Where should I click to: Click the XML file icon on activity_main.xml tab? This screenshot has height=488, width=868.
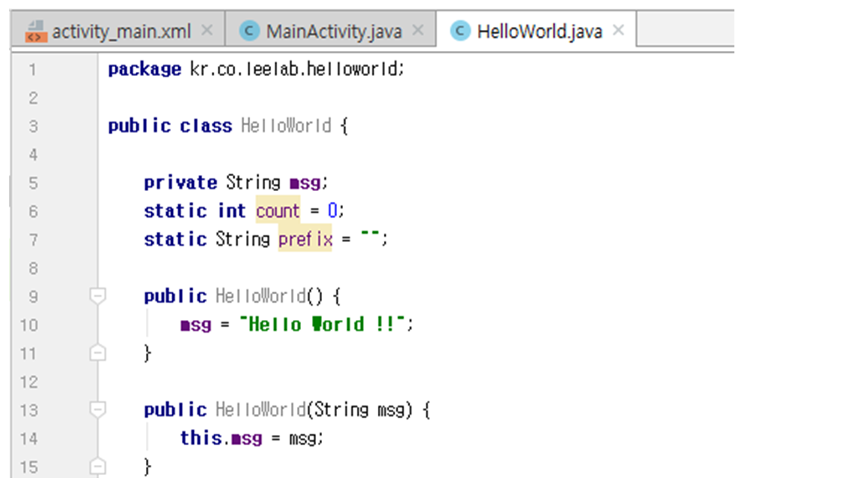tap(36, 31)
